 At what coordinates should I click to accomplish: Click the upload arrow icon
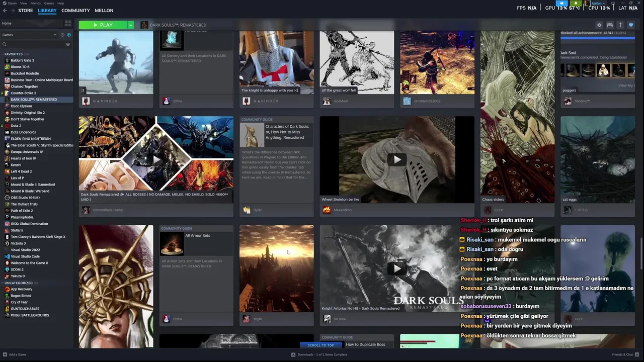(620, 25)
